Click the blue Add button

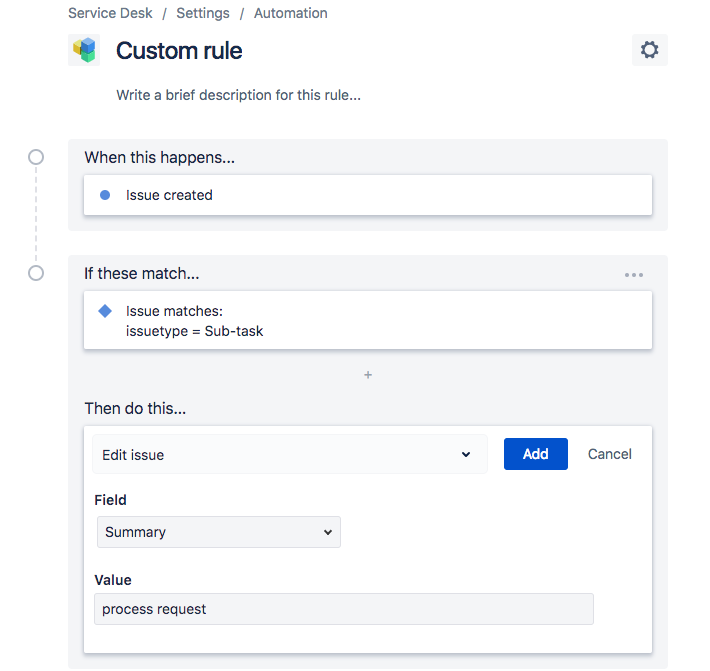tap(535, 454)
